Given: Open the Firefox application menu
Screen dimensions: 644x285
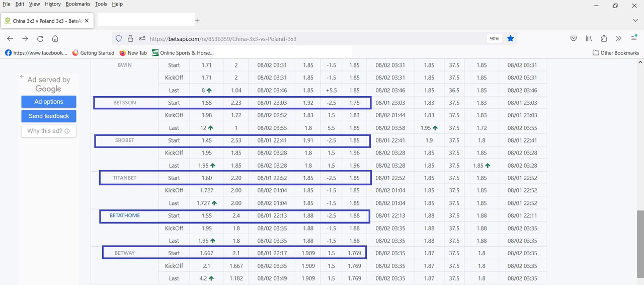Looking at the screenshot, I should [x=634, y=38].
